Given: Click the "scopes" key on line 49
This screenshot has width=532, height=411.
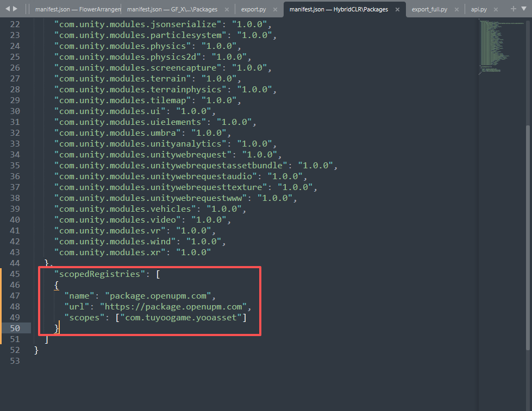Looking at the screenshot, I should (x=84, y=318).
